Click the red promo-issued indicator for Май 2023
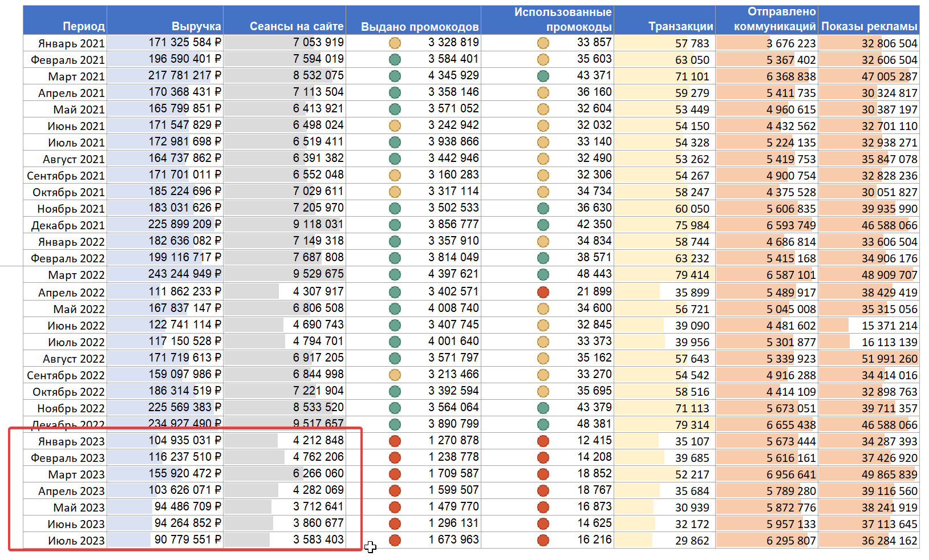 395,508
